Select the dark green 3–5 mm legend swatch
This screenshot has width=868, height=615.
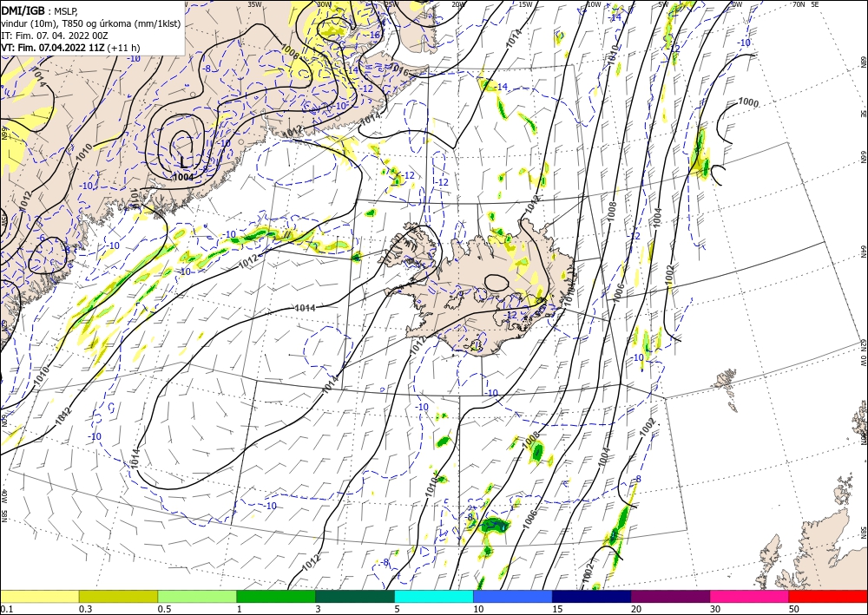[x=355, y=596]
